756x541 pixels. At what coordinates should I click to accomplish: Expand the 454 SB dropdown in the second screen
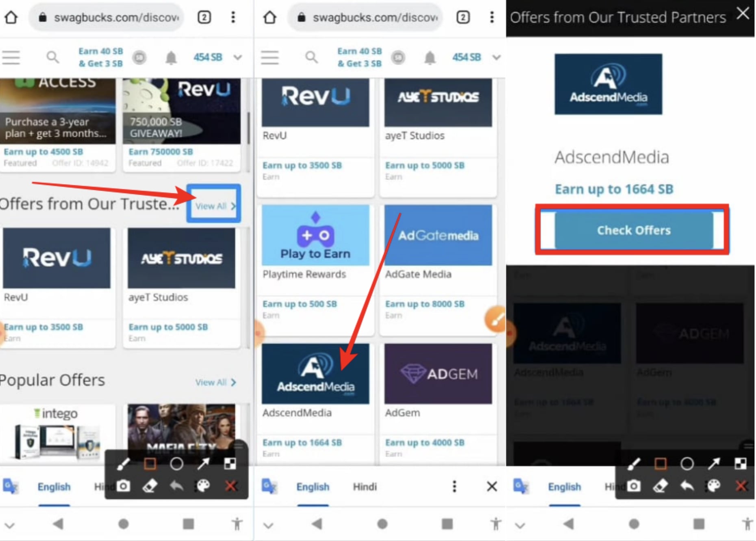click(497, 57)
